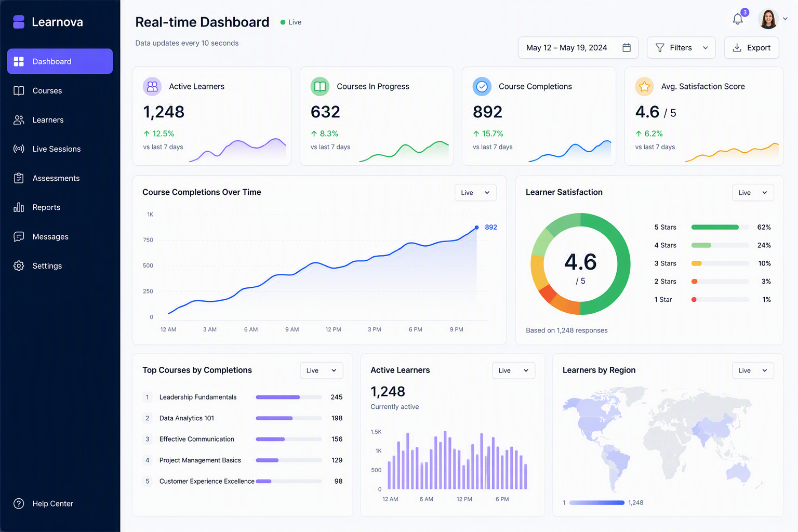Click the 1 Star progress bar
The image size is (798, 532).
pyautogui.click(x=720, y=300)
